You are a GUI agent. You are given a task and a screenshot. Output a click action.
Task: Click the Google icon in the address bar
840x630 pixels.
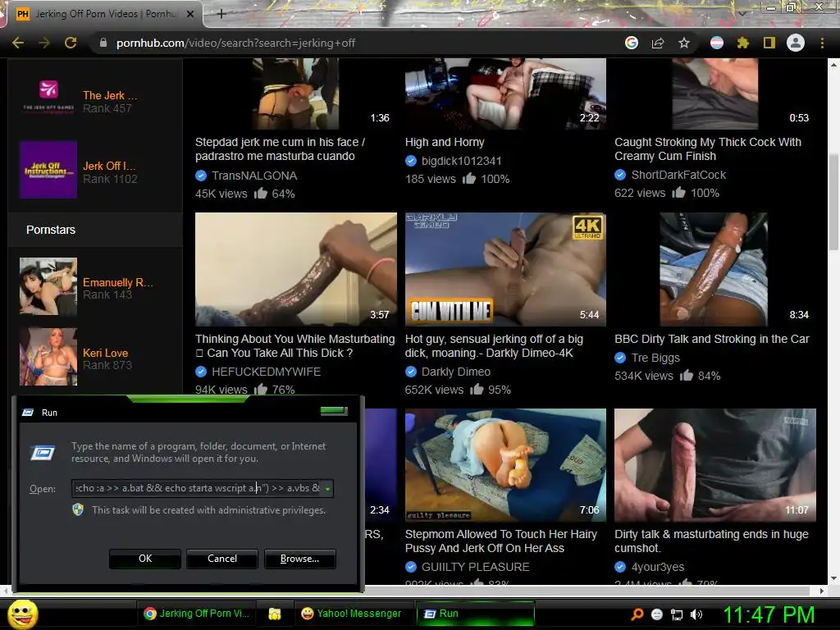(632, 43)
